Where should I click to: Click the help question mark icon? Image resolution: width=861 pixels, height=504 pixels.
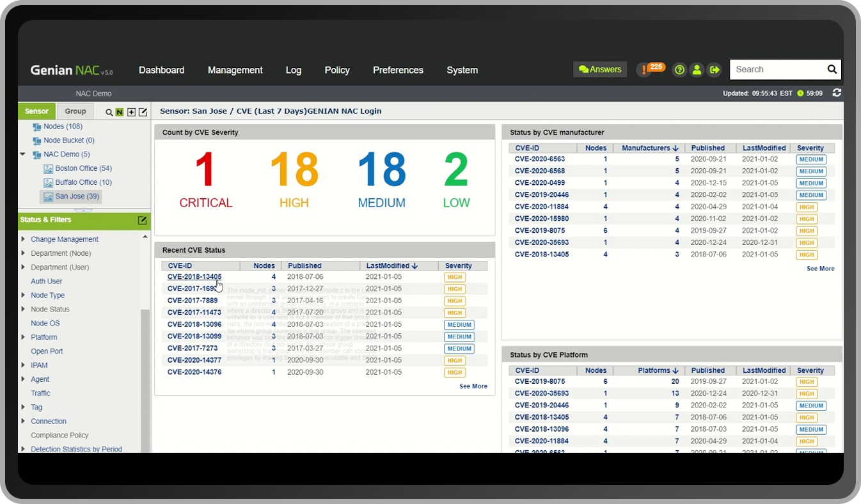[680, 70]
